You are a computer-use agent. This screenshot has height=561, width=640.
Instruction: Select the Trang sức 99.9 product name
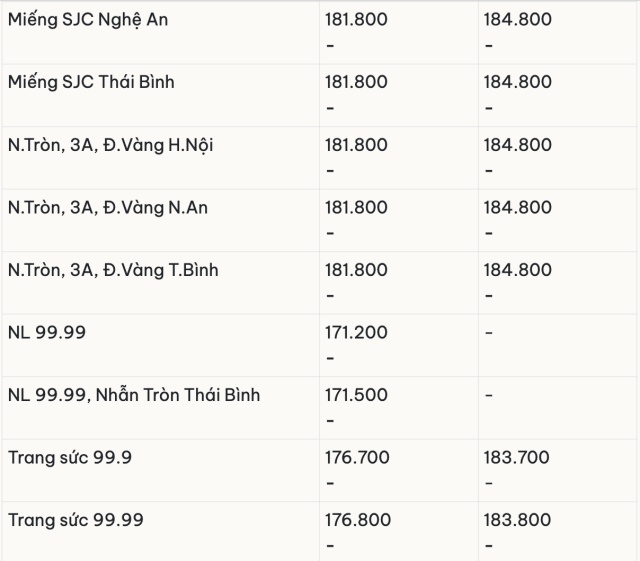tap(70, 458)
